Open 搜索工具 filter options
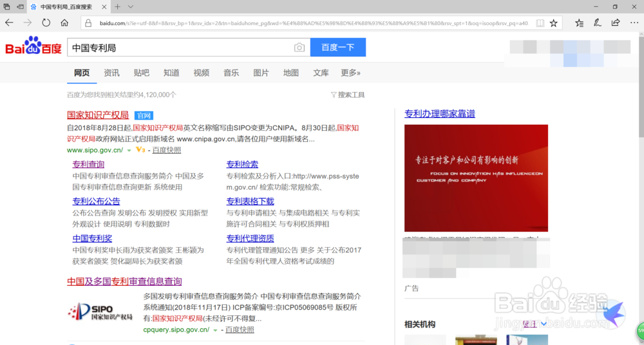The height and width of the screenshot is (345, 644). tap(348, 95)
